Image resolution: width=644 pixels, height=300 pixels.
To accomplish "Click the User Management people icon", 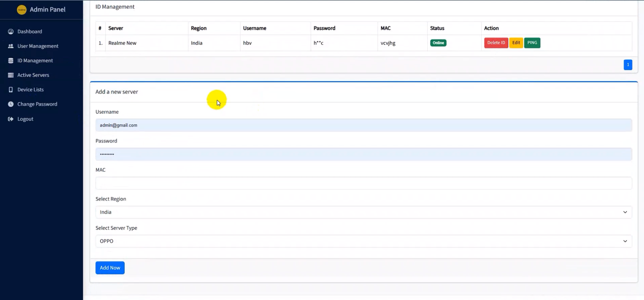I will pyautogui.click(x=11, y=46).
